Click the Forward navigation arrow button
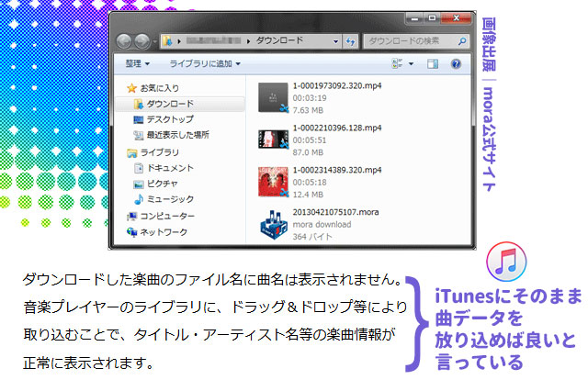This screenshot has width=588, height=391. click(144, 42)
